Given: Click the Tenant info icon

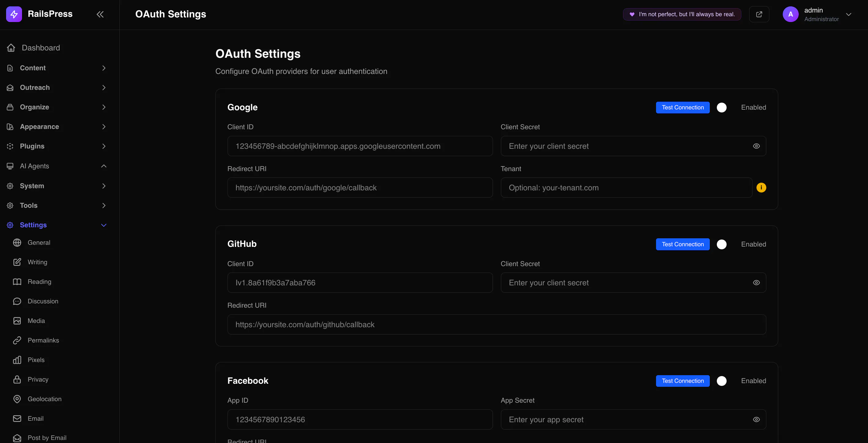Looking at the screenshot, I should [761, 188].
